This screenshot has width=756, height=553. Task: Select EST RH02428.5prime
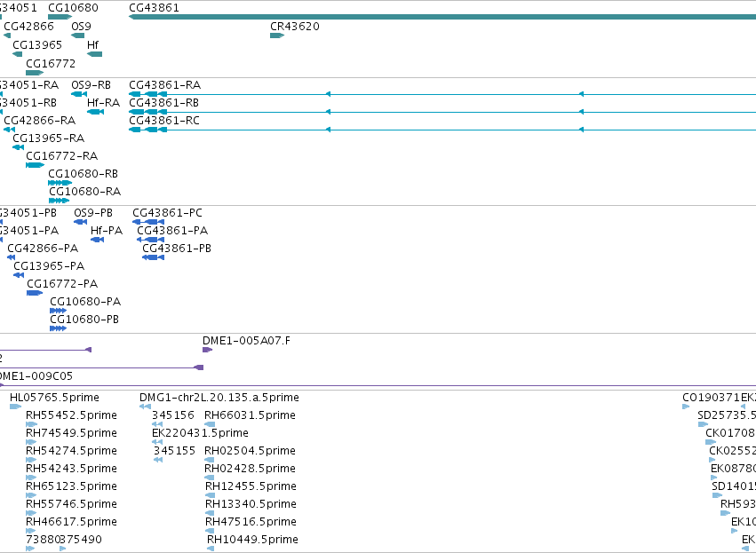(210, 478)
